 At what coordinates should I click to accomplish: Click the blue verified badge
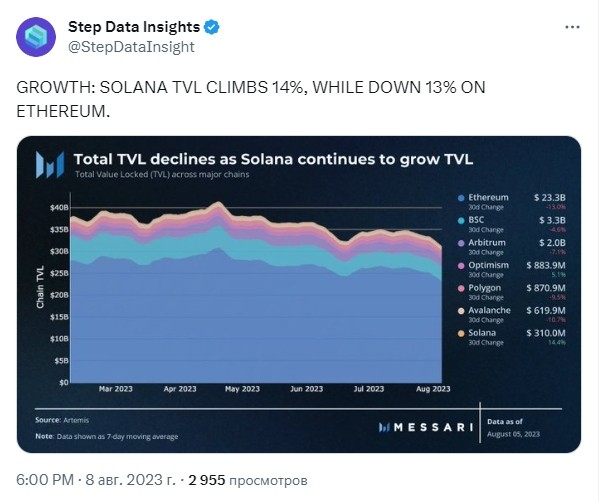coord(212,27)
